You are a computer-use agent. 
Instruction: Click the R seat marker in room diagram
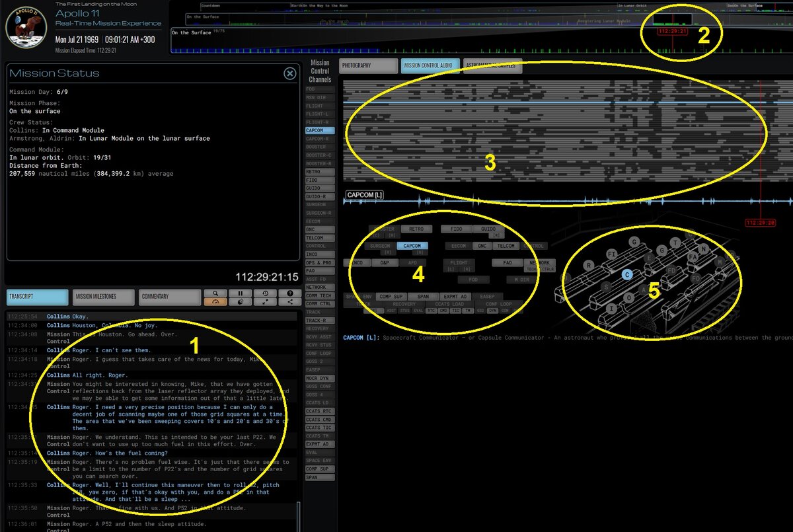pyautogui.click(x=589, y=266)
